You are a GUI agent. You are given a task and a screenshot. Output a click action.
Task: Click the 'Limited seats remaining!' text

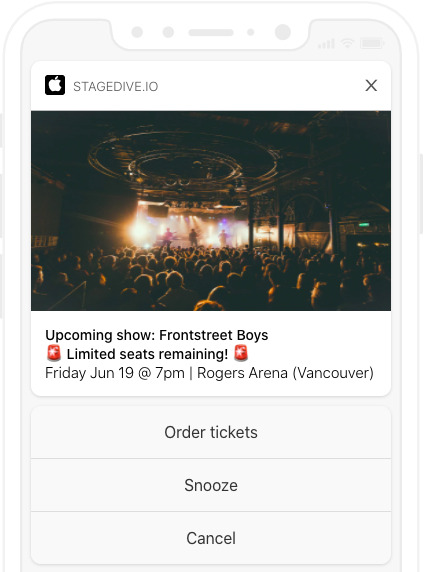[x=147, y=354]
